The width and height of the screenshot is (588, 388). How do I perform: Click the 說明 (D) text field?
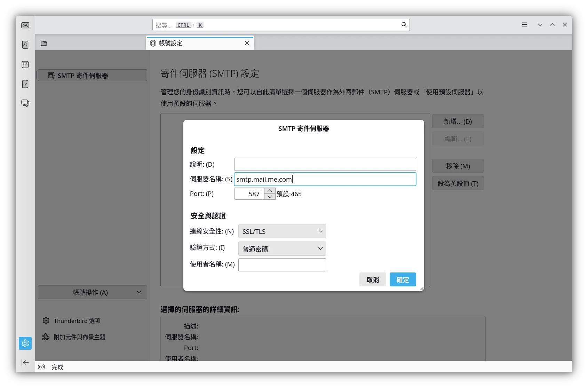(325, 164)
